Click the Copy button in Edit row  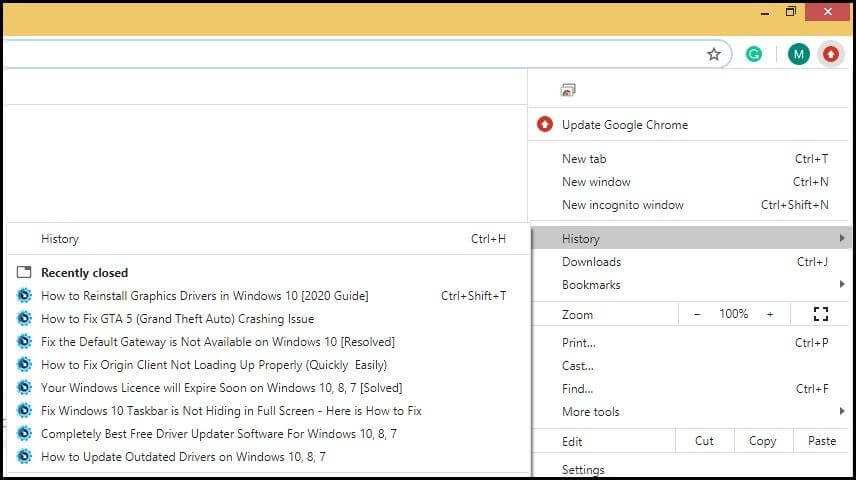[763, 441]
